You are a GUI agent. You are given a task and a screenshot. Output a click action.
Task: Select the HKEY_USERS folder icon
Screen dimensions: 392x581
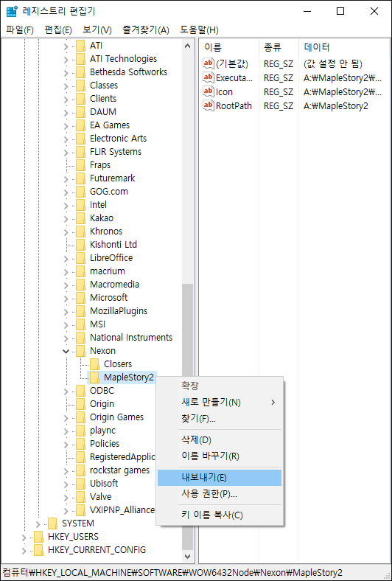(38, 537)
